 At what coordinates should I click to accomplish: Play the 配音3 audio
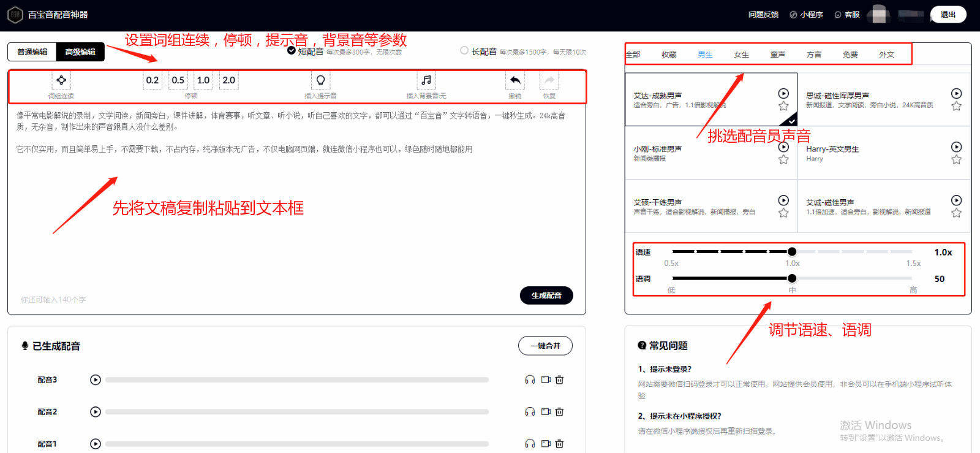[95, 379]
